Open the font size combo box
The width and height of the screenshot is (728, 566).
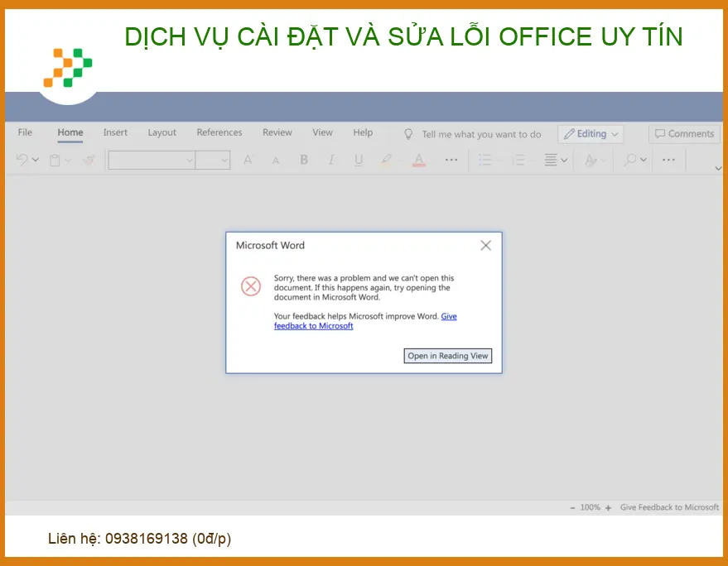pos(213,160)
